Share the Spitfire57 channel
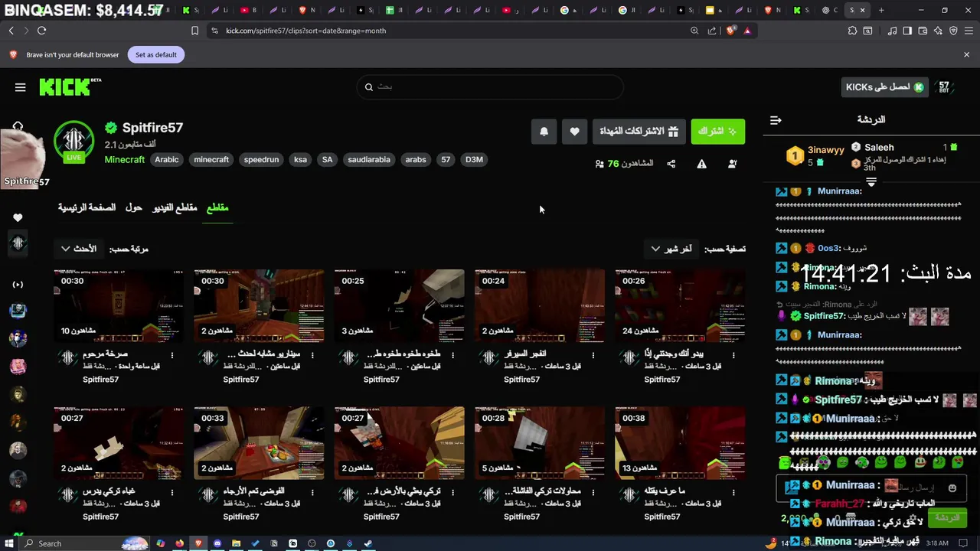This screenshot has width=980, height=551. (x=671, y=164)
